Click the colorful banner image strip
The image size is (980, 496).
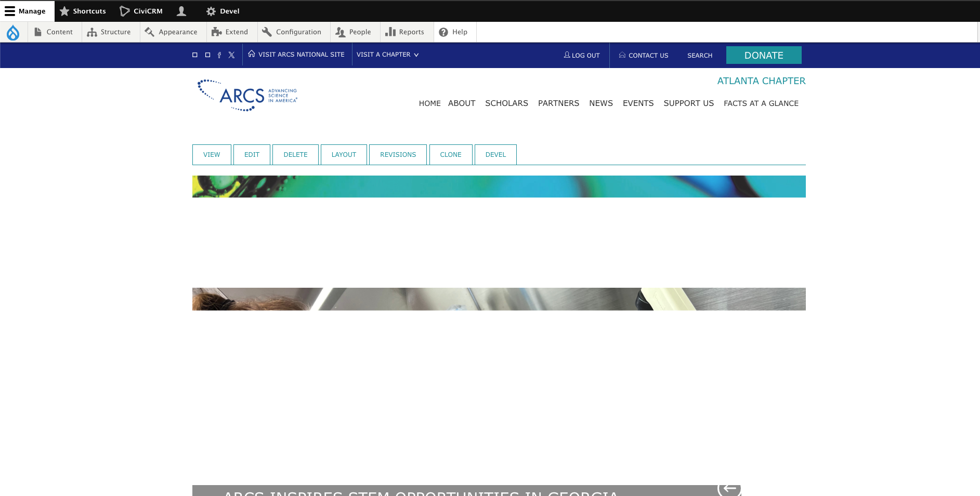(x=499, y=186)
